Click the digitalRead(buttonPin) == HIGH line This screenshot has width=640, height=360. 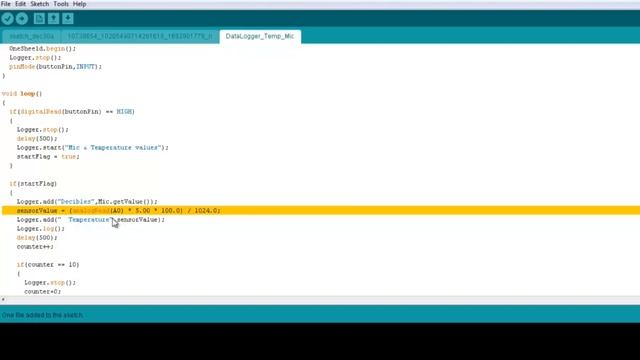click(x=72, y=111)
